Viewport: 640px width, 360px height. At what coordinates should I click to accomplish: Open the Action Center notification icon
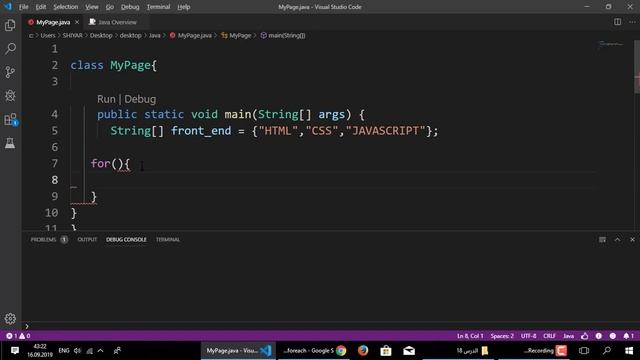tap(15, 351)
